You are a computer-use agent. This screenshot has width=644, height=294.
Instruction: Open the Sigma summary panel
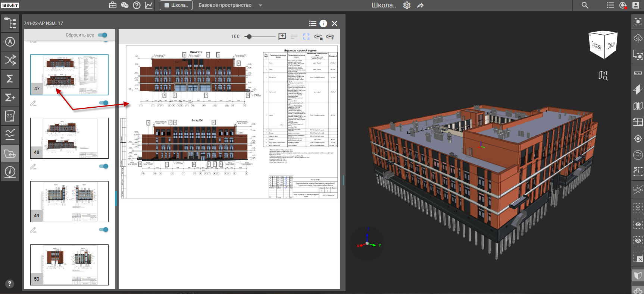(10, 79)
